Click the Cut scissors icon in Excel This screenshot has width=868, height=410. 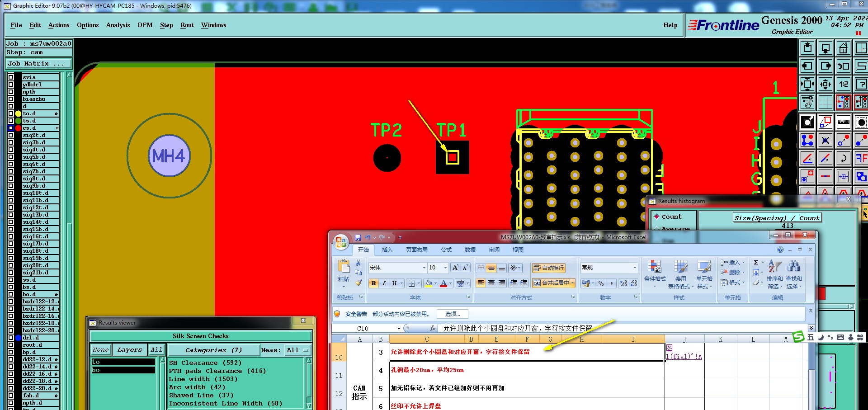click(x=359, y=263)
